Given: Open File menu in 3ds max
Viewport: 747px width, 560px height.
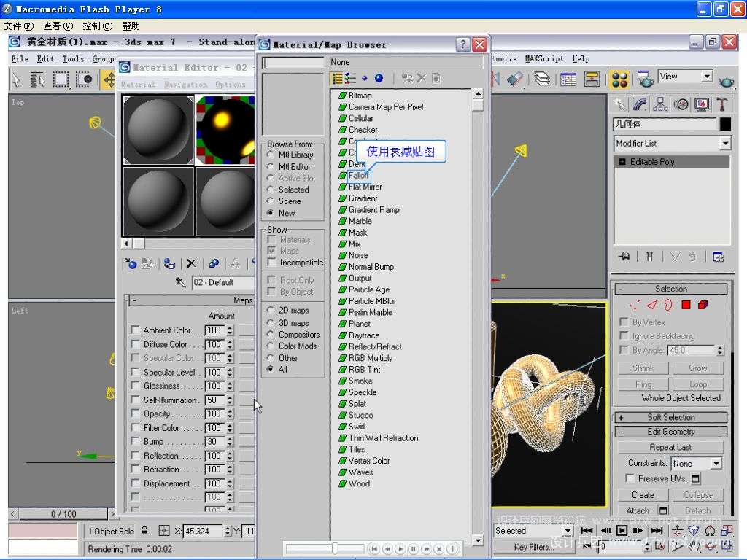Looking at the screenshot, I should (x=20, y=58).
